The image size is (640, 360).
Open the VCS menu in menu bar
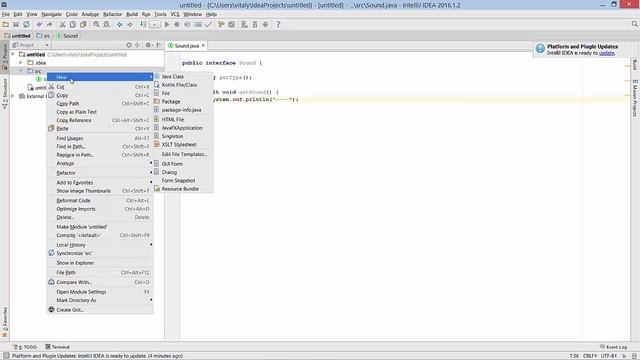175,14
